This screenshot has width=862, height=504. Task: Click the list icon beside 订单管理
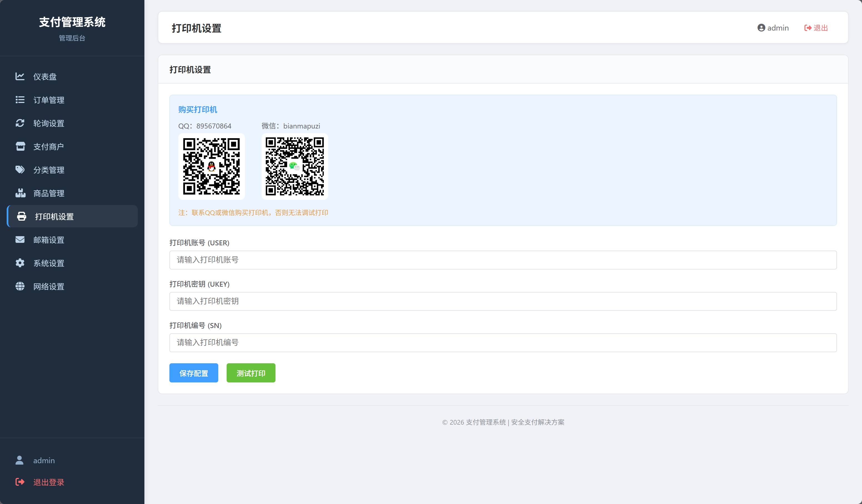click(20, 100)
